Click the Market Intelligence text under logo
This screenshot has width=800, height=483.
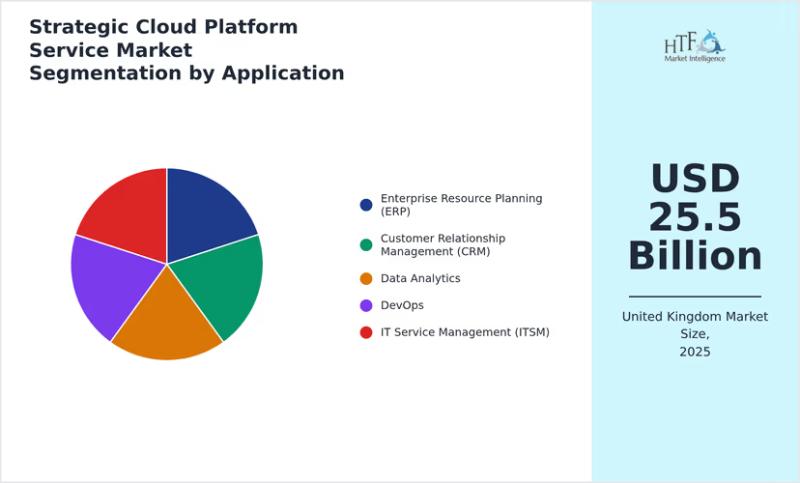click(x=695, y=59)
